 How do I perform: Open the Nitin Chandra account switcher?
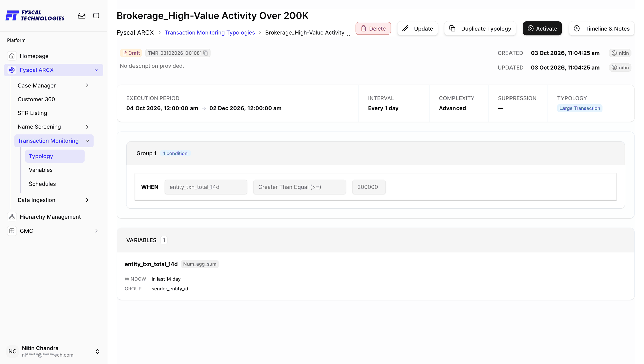98,351
